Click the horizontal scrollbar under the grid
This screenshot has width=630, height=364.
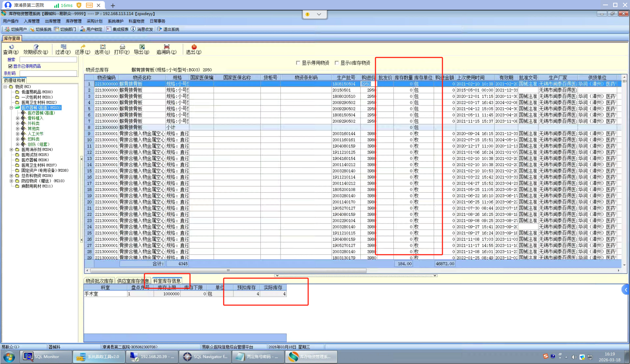228,270
